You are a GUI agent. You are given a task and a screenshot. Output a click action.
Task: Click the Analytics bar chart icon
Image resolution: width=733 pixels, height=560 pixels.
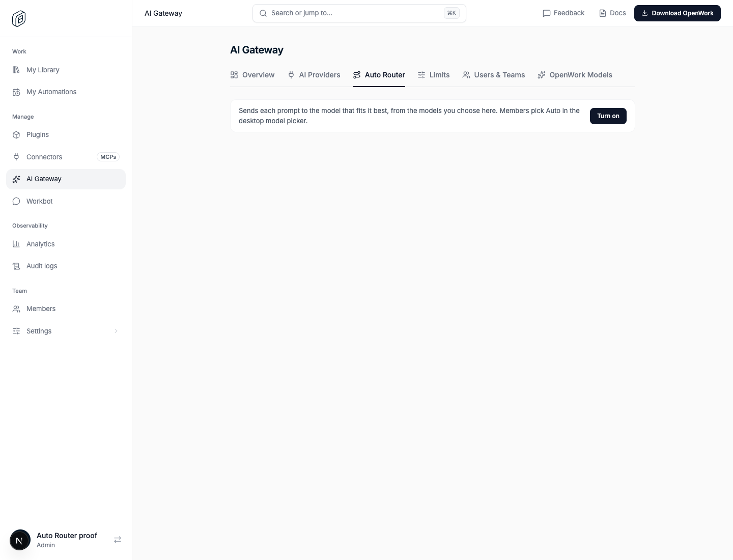[x=16, y=244]
